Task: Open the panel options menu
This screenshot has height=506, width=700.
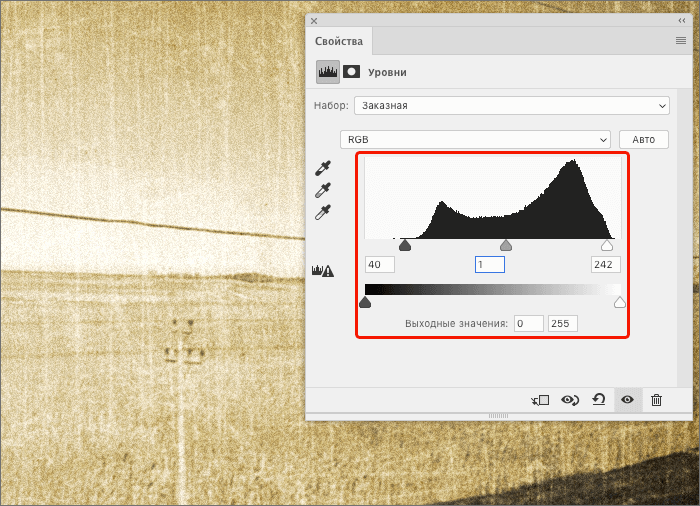Action: pyautogui.click(x=680, y=41)
